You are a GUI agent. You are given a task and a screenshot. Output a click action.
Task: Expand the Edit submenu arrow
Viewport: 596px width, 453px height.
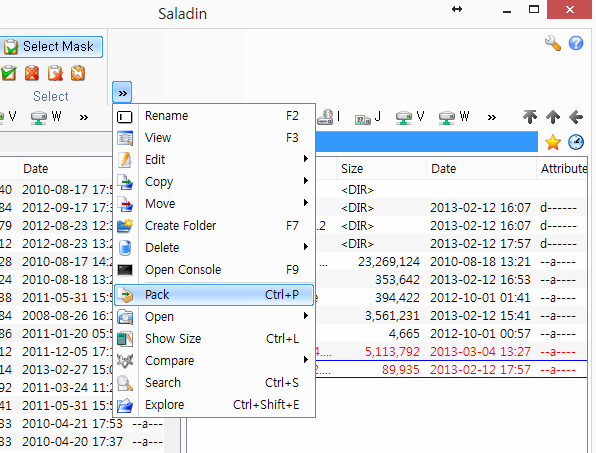pos(306,159)
